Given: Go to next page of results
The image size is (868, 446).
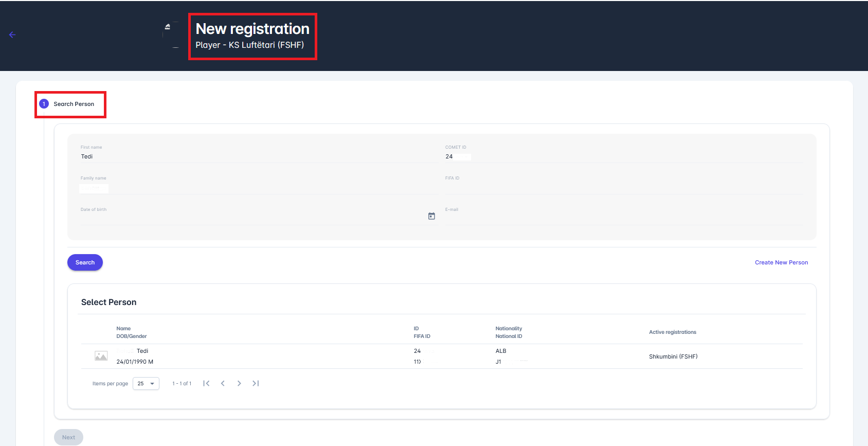Looking at the screenshot, I should pyautogui.click(x=239, y=383).
